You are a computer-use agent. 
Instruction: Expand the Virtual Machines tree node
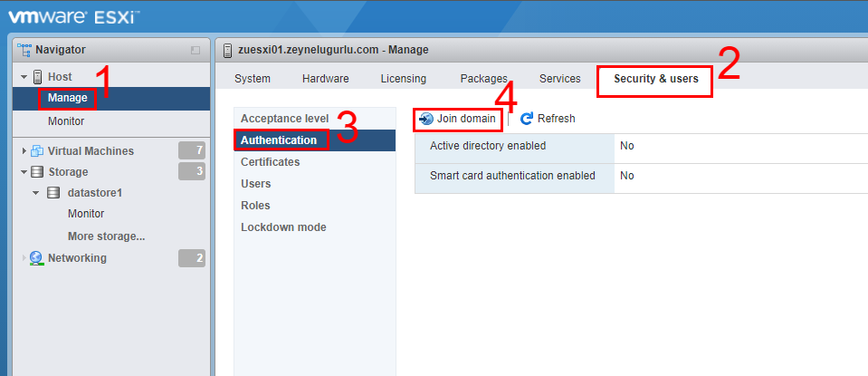click(24, 150)
